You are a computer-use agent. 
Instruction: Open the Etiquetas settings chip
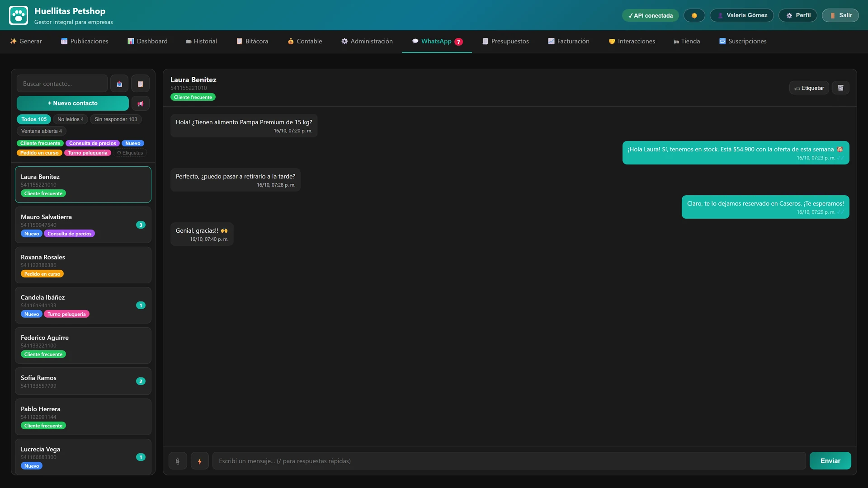coord(130,153)
